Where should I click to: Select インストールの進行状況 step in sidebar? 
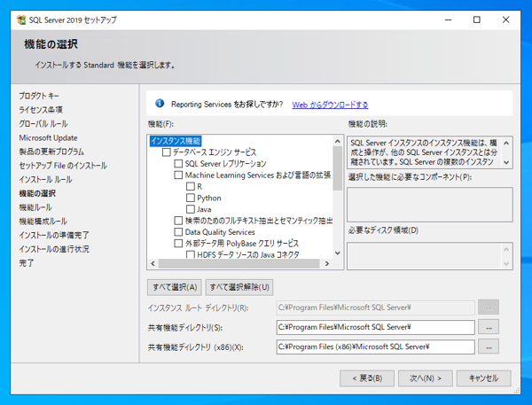(x=54, y=249)
